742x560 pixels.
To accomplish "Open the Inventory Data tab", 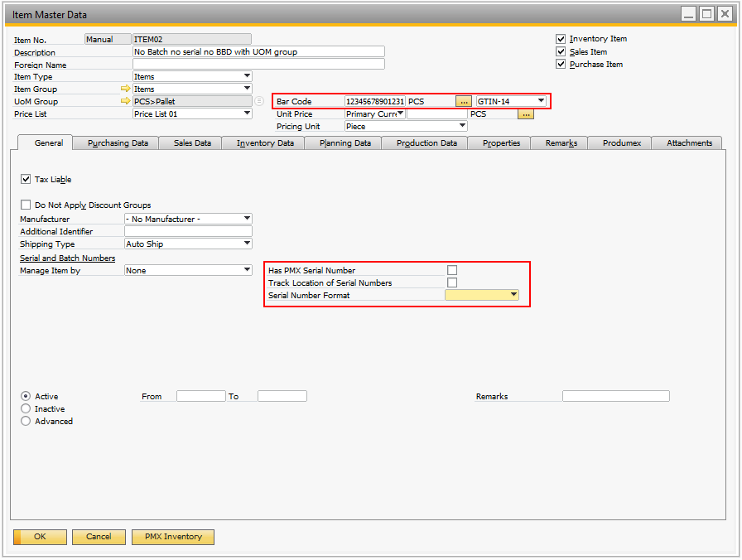I will tap(265, 142).
